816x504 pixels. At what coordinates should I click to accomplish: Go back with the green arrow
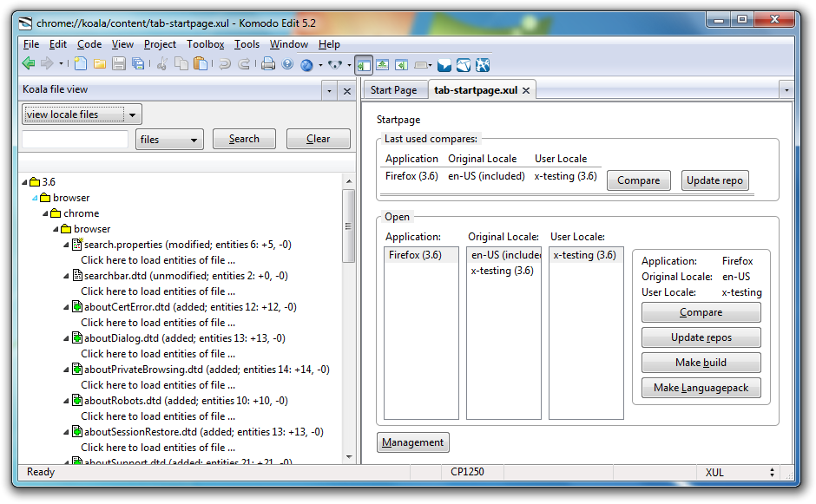click(x=29, y=64)
